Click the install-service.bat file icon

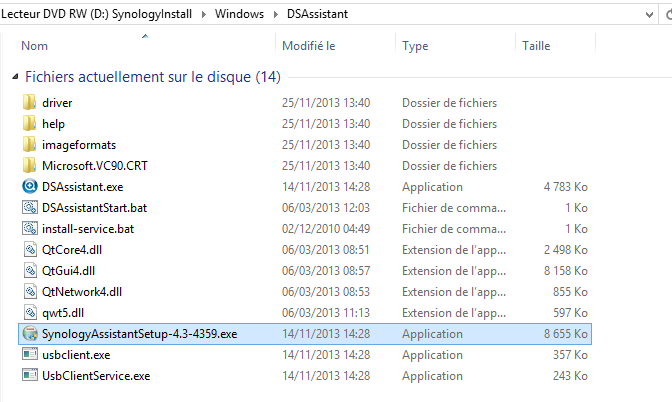[x=30, y=228]
